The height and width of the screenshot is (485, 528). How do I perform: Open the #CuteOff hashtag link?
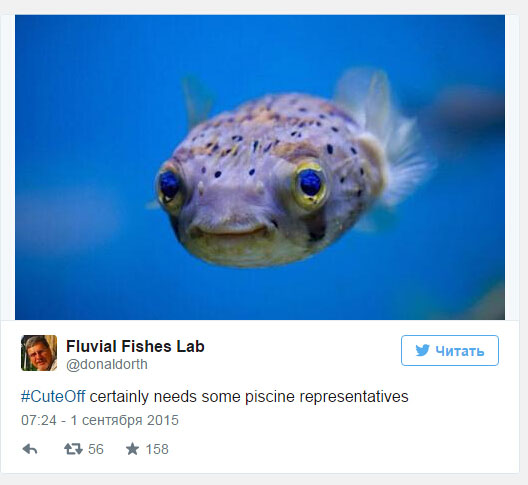pyautogui.click(x=53, y=396)
